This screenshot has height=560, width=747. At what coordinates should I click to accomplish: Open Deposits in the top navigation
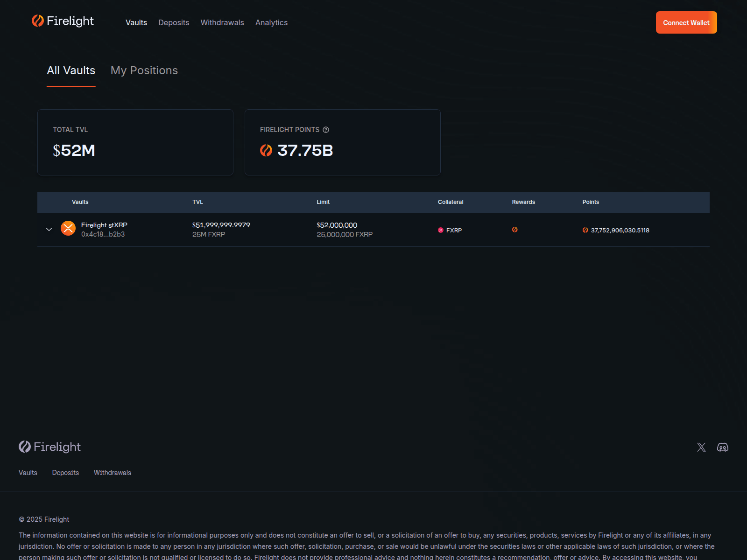click(x=174, y=22)
